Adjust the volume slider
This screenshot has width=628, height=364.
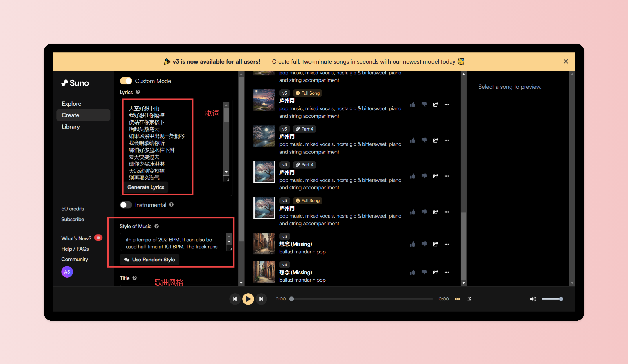click(552, 299)
